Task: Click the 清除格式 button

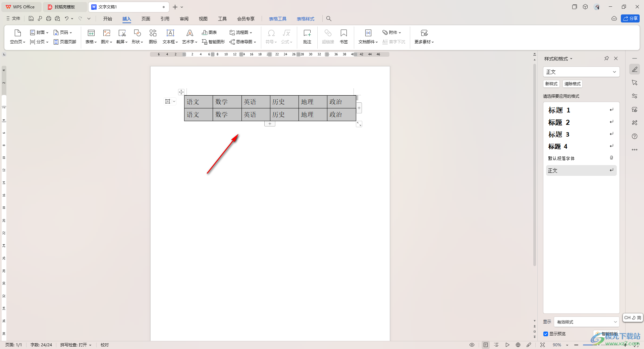Action: coord(572,84)
